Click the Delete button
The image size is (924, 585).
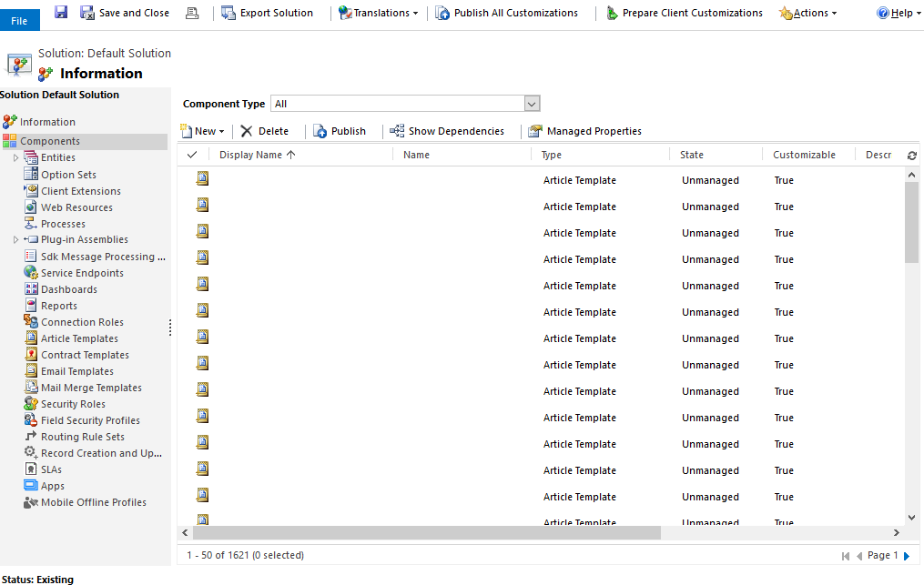[264, 131]
